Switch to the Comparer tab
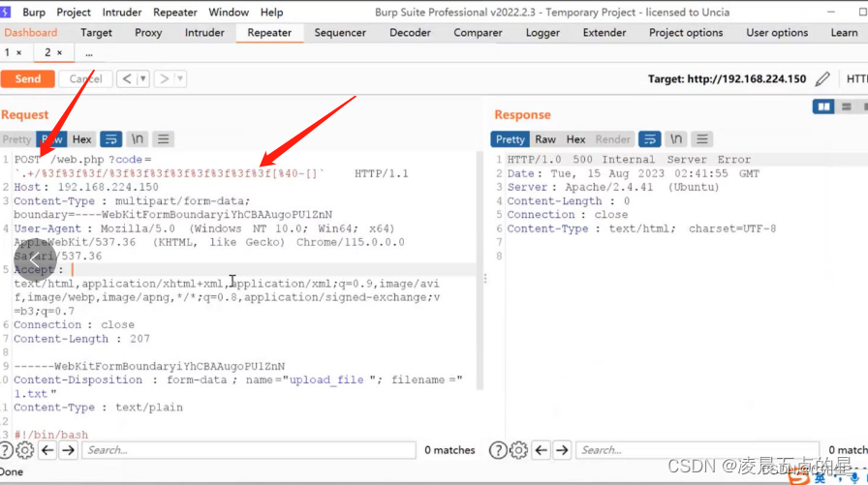Screen dimensions: 868x485 478,33
